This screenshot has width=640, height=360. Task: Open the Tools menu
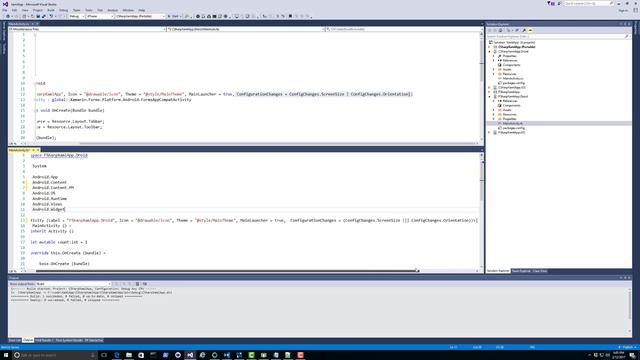pyautogui.click(x=89, y=10)
